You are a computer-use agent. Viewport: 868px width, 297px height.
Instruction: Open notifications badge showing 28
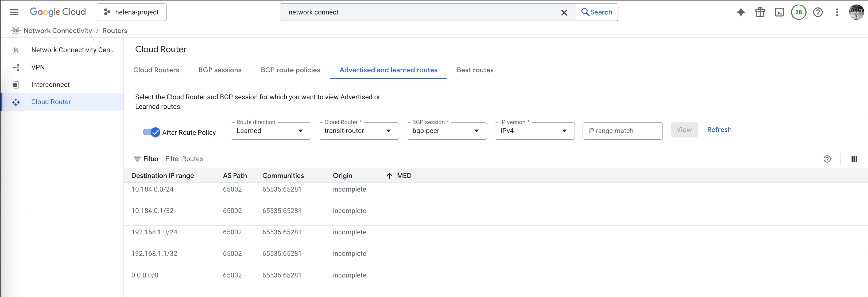[x=798, y=13]
